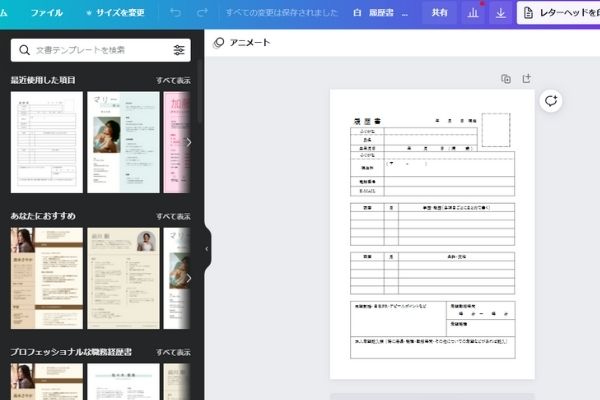The image size is (600, 400).
Task: Click the search magnifier icon
Action: 24,50
